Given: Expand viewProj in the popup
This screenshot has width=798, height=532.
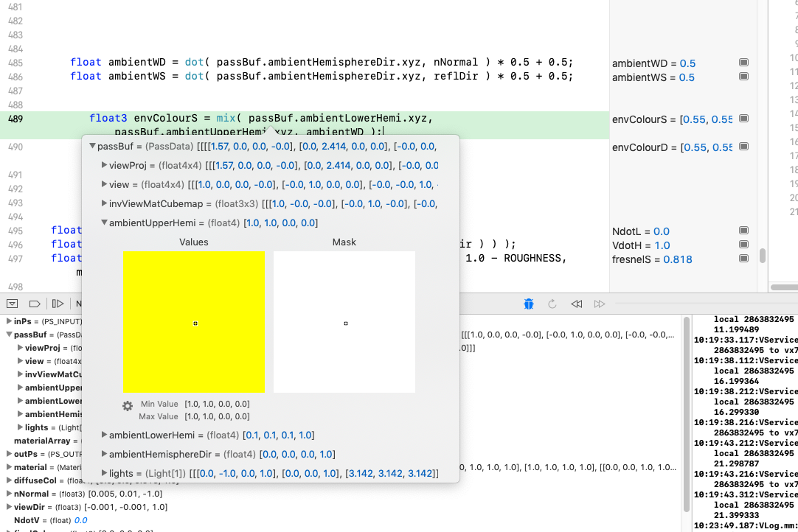Looking at the screenshot, I should [104, 165].
